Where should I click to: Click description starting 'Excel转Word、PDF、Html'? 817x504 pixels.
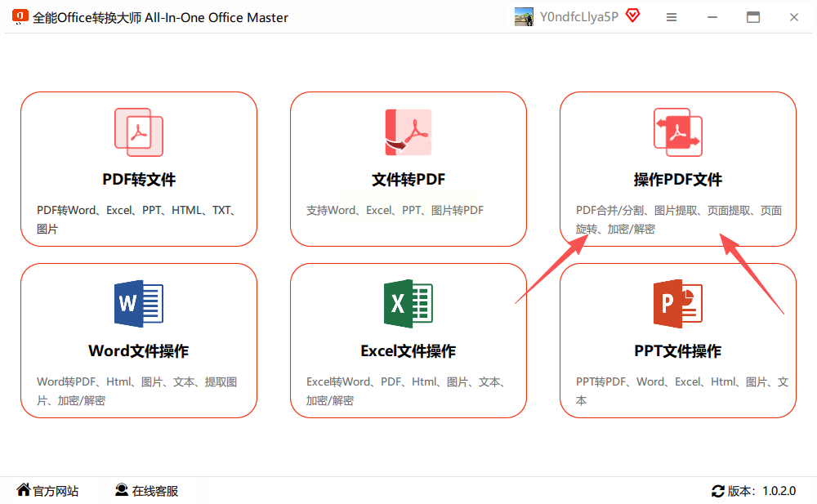(x=406, y=391)
